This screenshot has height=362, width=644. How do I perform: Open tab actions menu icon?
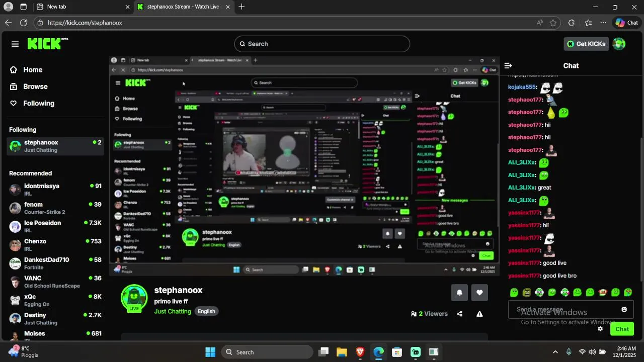click(x=23, y=7)
